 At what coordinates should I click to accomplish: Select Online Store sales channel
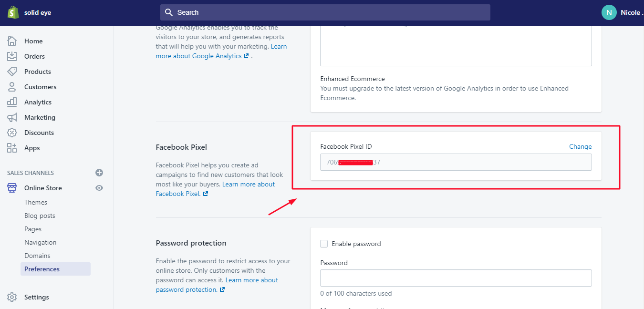[43, 188]
